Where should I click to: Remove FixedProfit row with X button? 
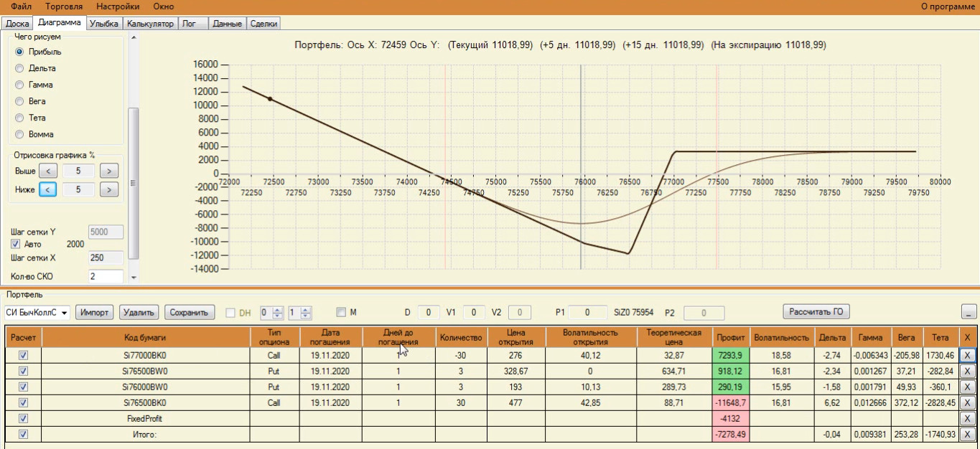pos(967,418)
